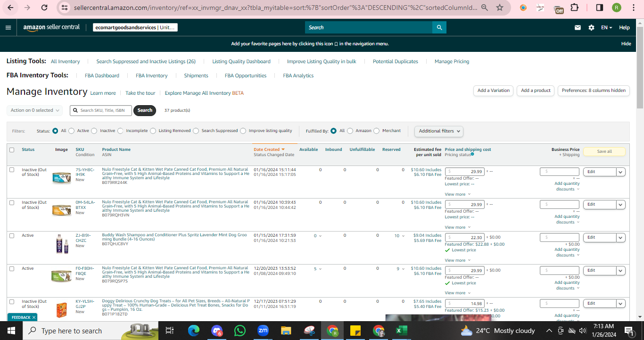Check the select-all header checkbox
This screenshot has width=644, height=340.
[12, 150]
